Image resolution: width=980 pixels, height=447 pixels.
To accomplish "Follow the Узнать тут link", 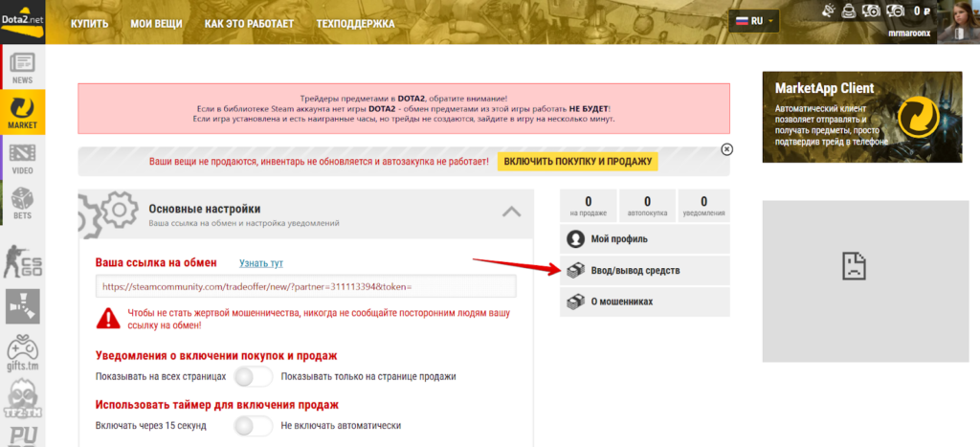I will click(261, 263).
